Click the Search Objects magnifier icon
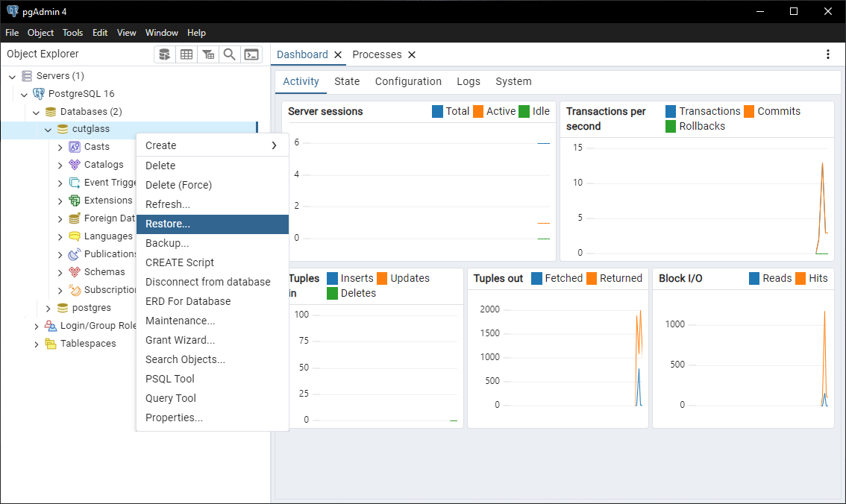Screen dimensions: 846x504 coord(230,54)
